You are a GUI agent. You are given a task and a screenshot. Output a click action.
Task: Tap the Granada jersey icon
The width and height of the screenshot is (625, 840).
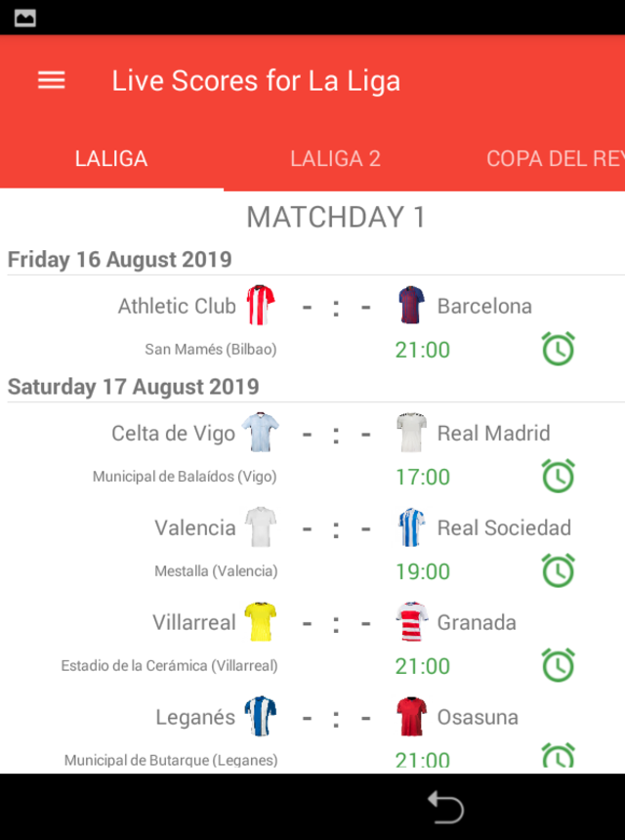coord(412,622)
